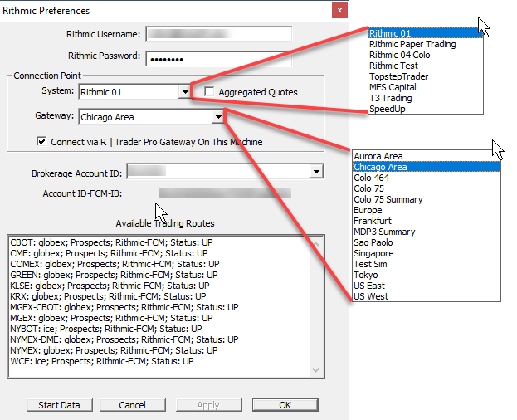Select Rithmic Paper Trading from system list
The height and width of the screenshot is (420, 517).
pos(412,45)
